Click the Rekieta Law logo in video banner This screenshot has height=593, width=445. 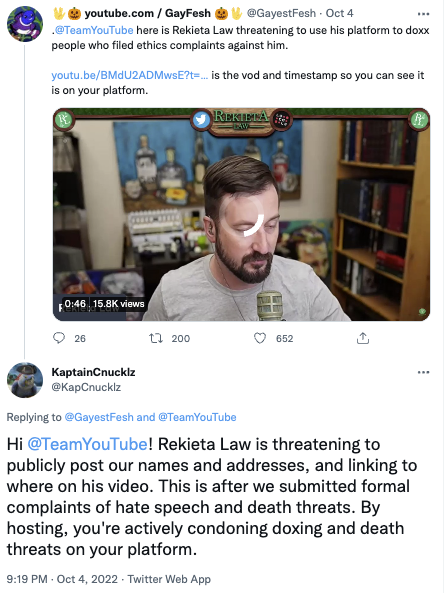tap(242, 120)
